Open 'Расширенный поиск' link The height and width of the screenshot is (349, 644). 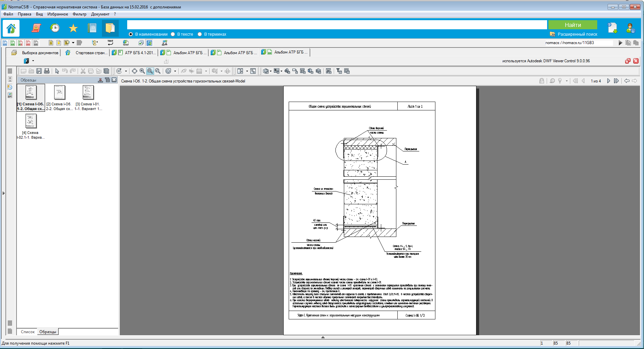coord(577,34)
